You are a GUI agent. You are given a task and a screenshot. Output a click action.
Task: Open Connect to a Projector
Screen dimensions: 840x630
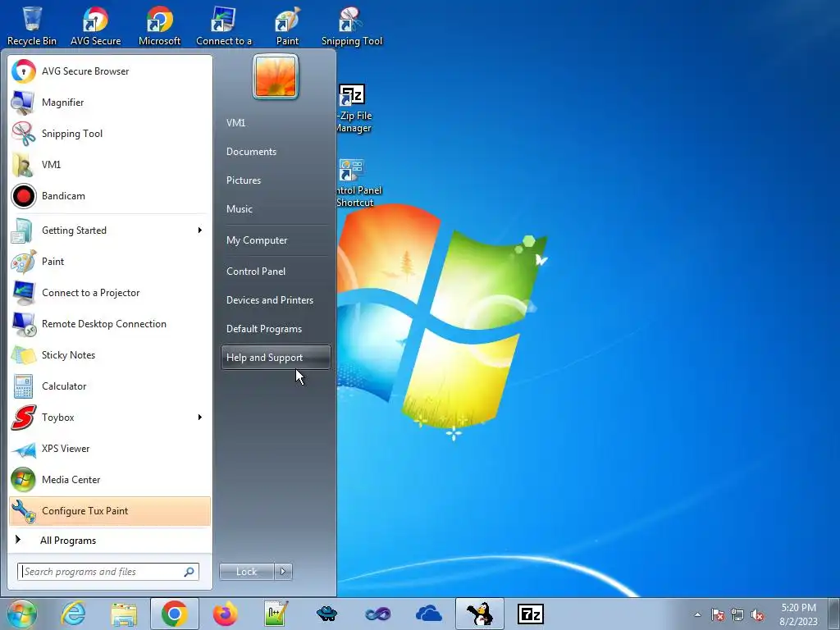pos(110,293)
